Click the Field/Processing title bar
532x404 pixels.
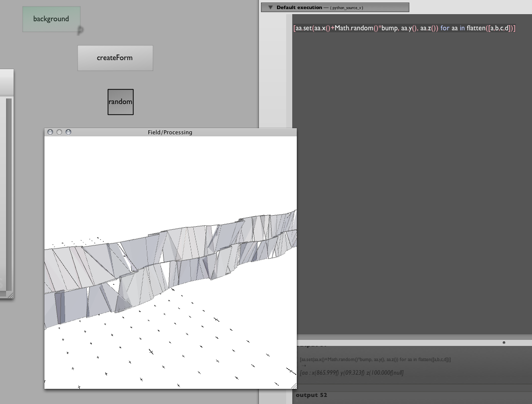(x=170, y=132)
